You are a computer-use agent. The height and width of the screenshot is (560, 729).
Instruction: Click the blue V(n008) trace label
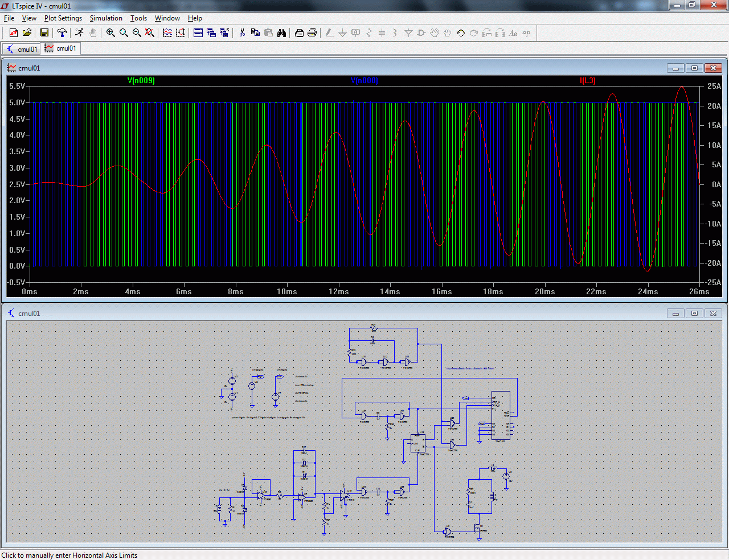pos(364,80)
